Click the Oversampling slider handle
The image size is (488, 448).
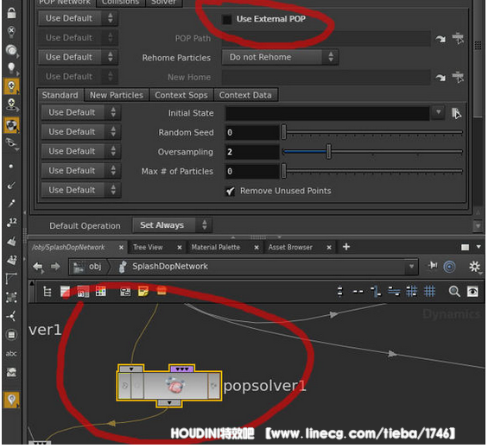(x=329, y=152)
